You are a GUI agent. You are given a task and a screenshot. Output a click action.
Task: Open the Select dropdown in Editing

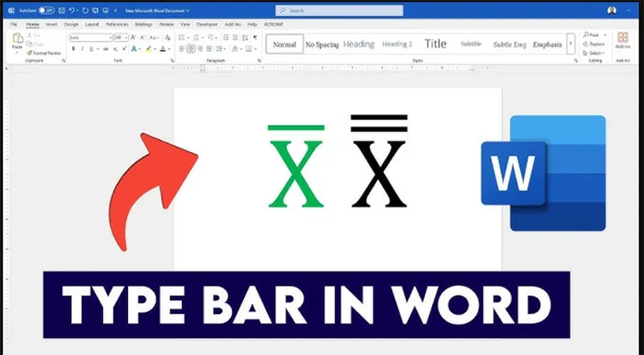click(x=594, y=53)
